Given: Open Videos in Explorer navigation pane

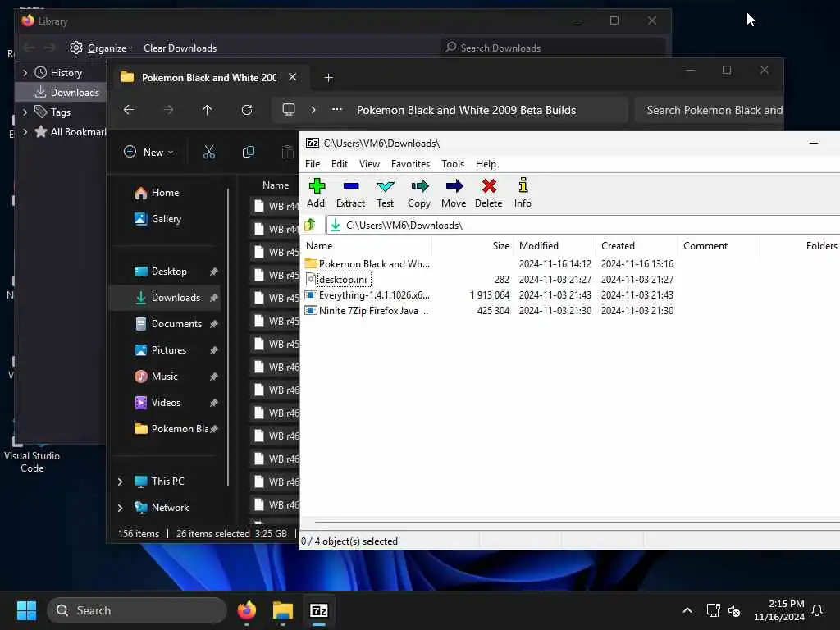Looking at the screenshot, I should 166,402.
